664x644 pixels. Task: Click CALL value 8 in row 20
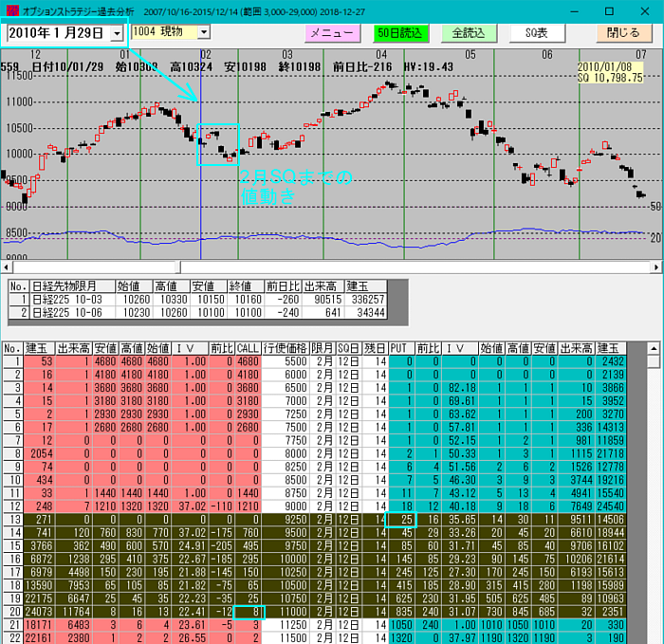[x=249, y=612]
